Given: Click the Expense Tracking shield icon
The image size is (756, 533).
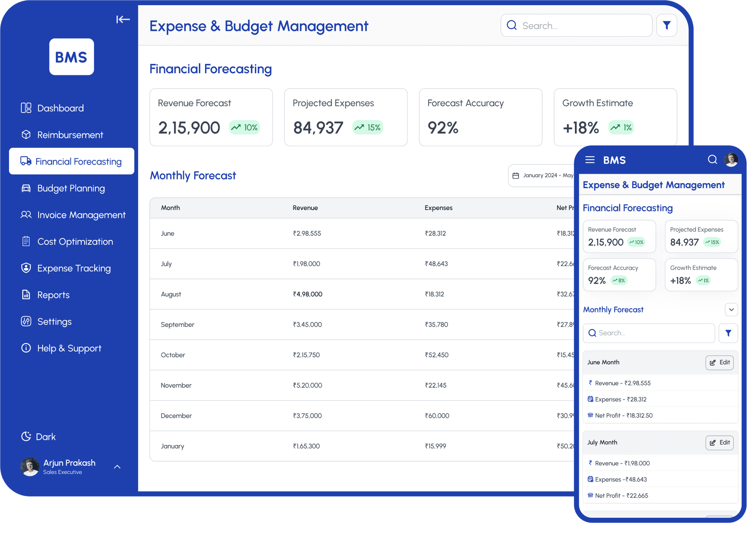Looking at the screenshot, I should [x=26, y=268].
